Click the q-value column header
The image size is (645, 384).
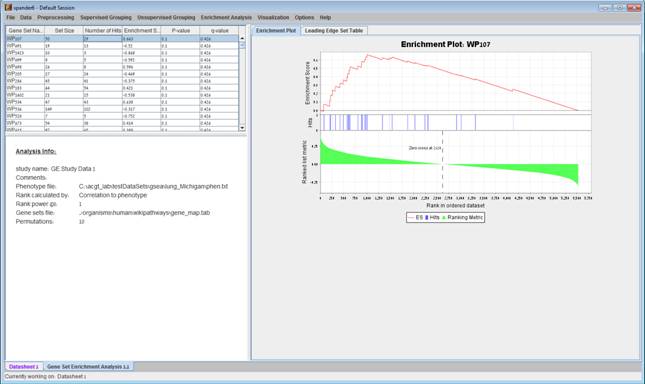point(219,30)
